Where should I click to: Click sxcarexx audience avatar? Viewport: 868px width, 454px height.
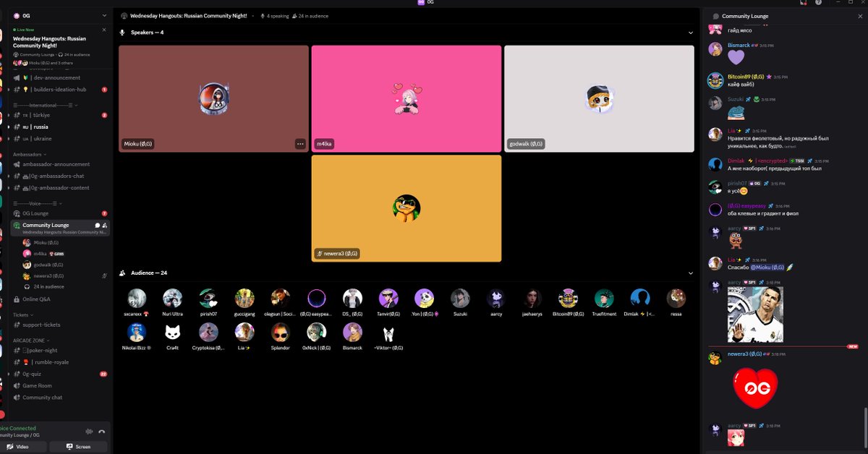pos(137,299)
